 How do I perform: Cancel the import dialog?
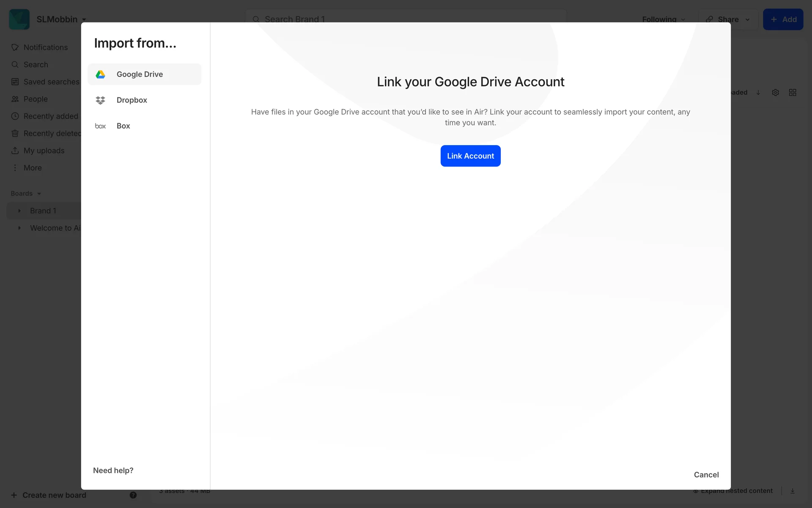(x=706, y=475)
